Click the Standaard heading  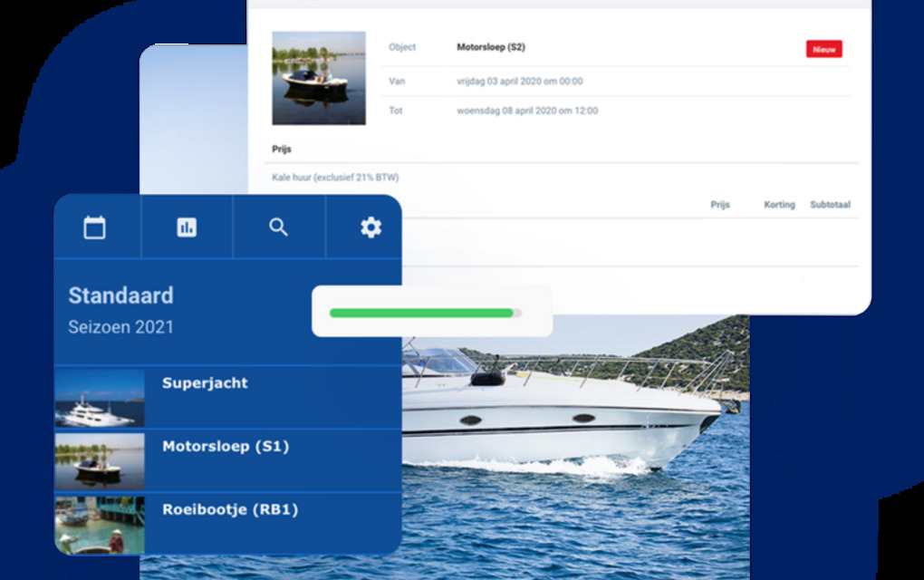[x=120, y=295]
